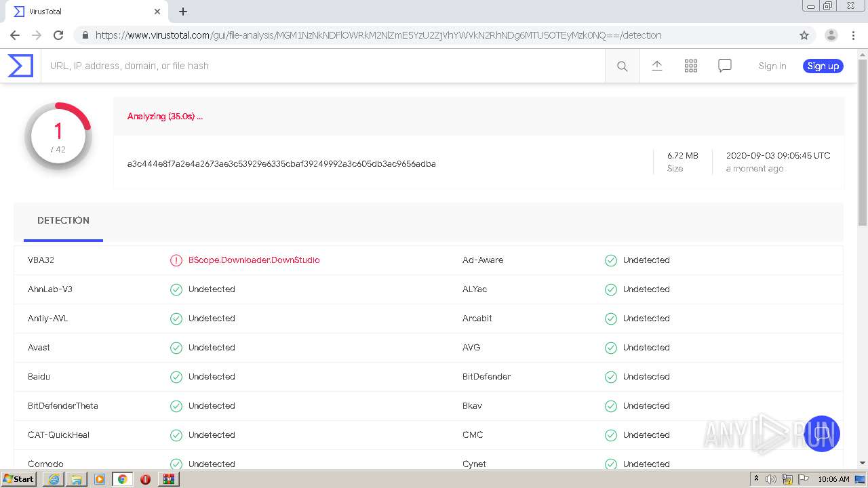
Task: Open the blue chat bubble button
Action: click(x=822, y=433)
